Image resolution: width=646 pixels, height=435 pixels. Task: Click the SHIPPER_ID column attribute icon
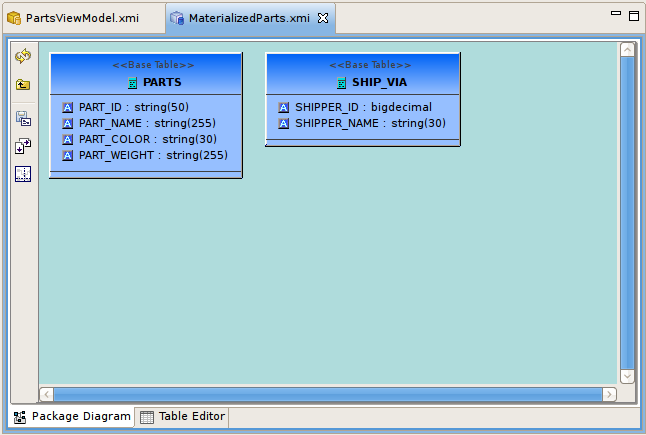(284, 107)
